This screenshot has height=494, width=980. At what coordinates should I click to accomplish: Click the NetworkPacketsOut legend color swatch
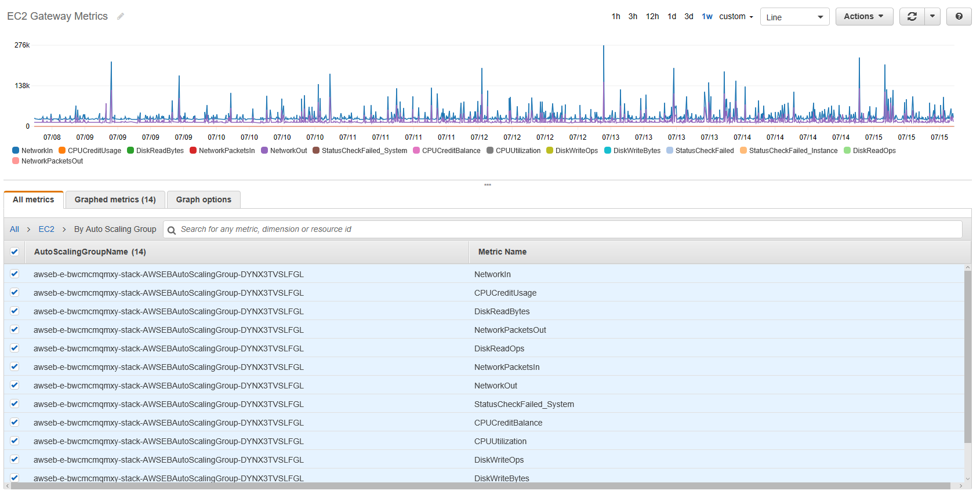(x=16, y=161)
